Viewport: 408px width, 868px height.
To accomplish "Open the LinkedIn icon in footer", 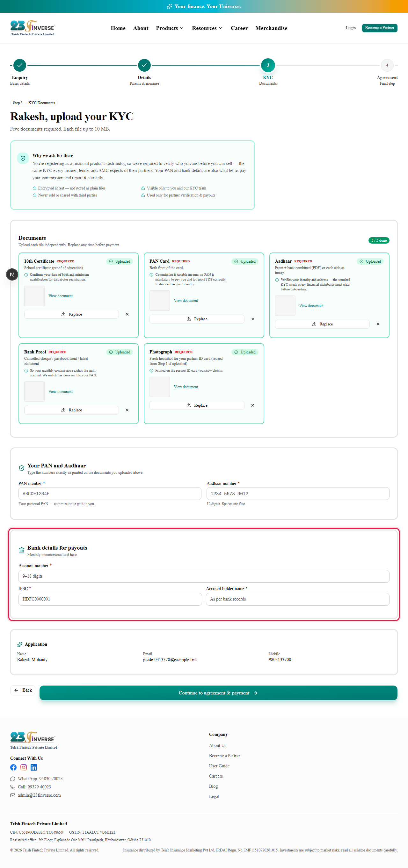I will [34, 767].
